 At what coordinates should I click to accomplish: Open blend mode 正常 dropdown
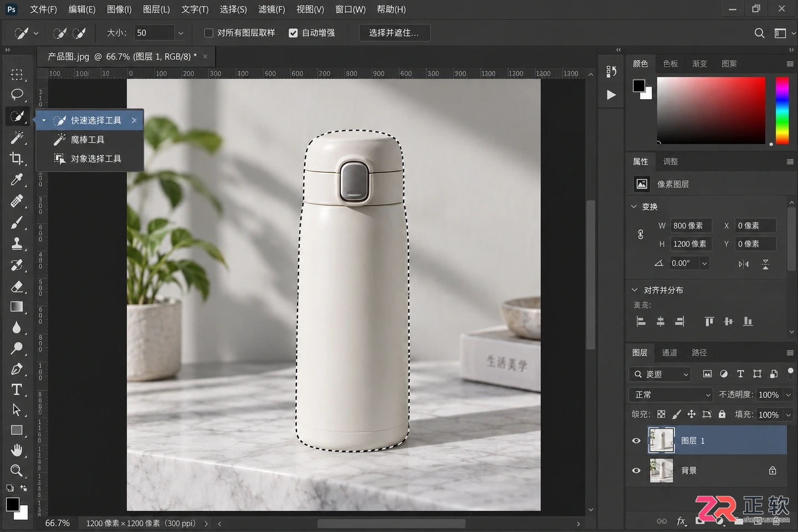click(671, 395)
